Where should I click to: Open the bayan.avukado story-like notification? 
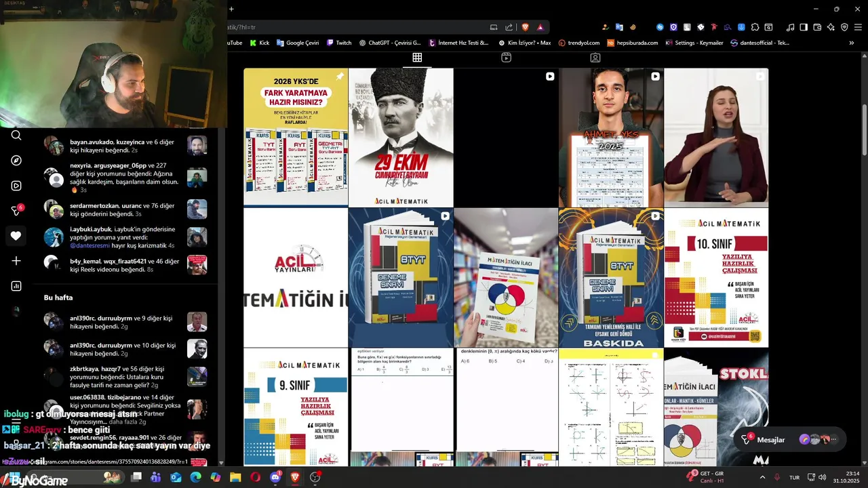pos(125,146)
